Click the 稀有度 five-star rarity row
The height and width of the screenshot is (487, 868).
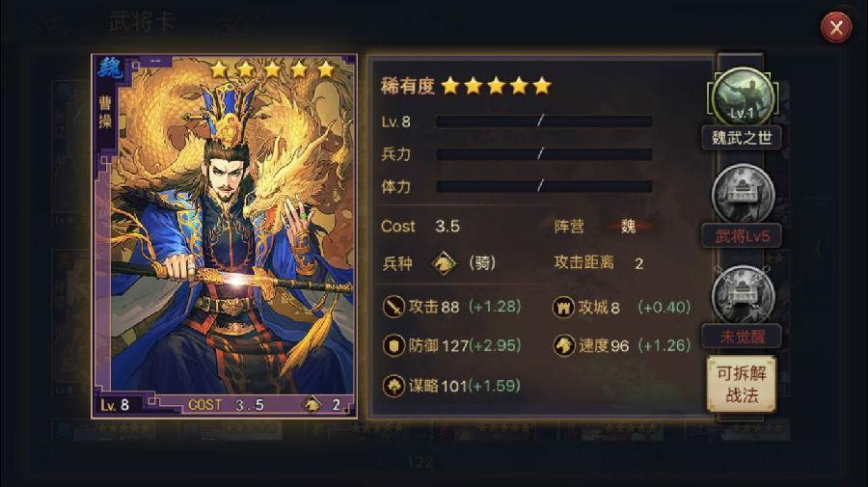[x=466, y=86]
